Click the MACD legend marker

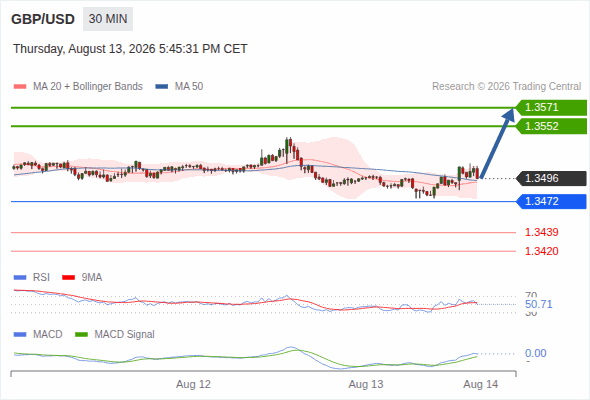20,335
